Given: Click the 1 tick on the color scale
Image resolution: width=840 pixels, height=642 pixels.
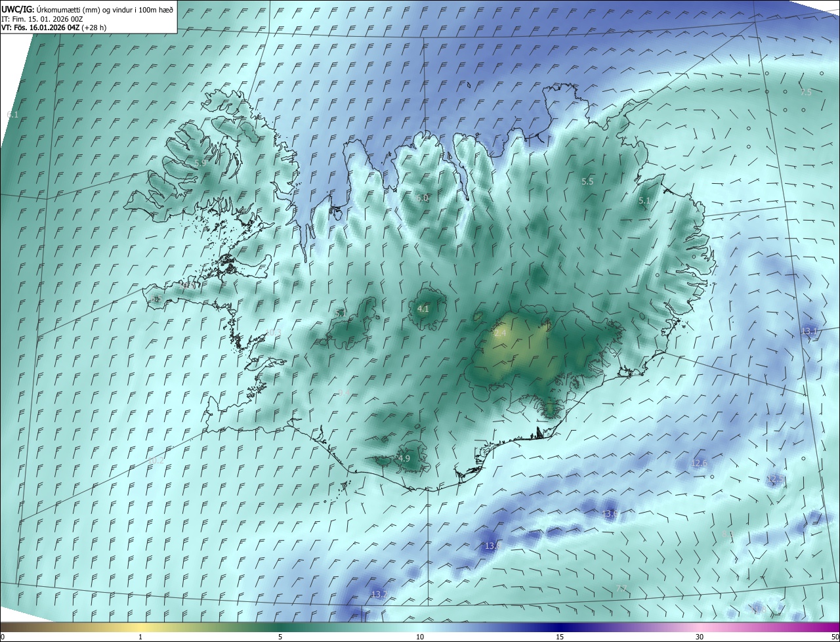Looking at the screenshot, I should 140,637.
